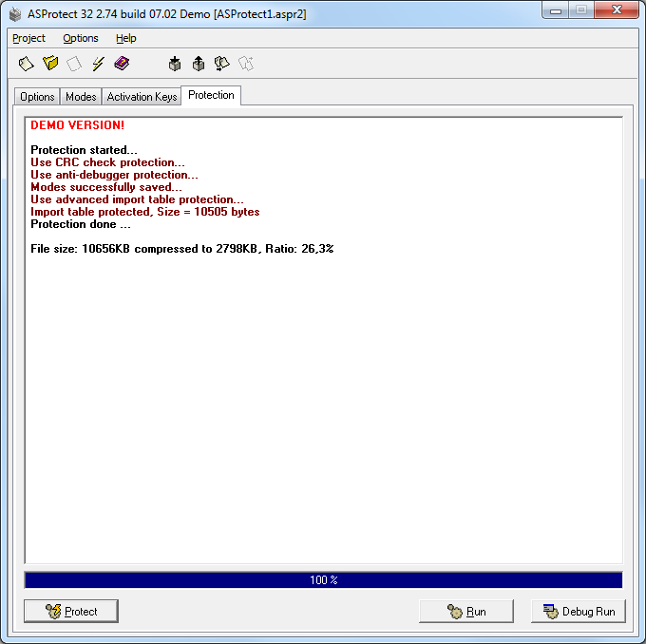Click the New project icon in the toolbar
The width and height of the screenshot is (646, 644).
(26, 64)
